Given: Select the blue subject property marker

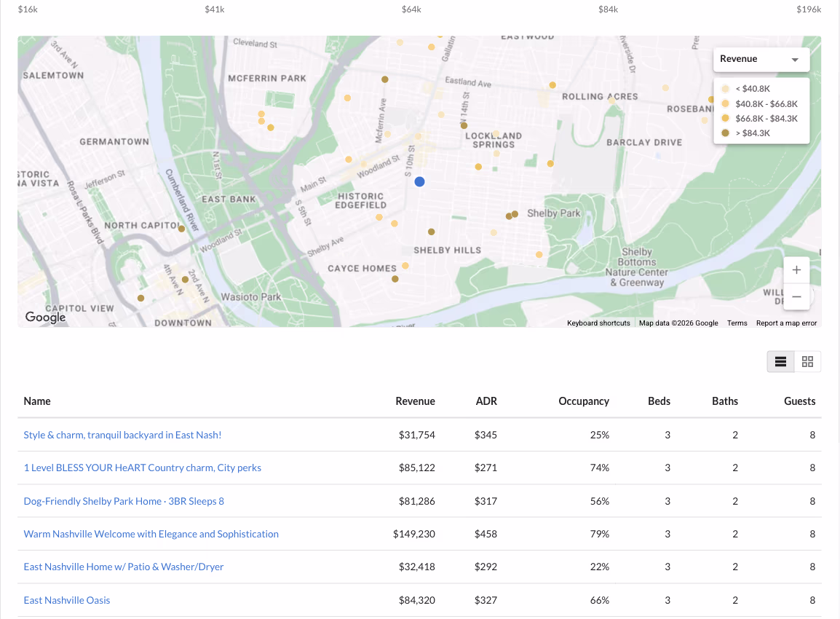Looking at the screenshot, I should click(419, 181).
